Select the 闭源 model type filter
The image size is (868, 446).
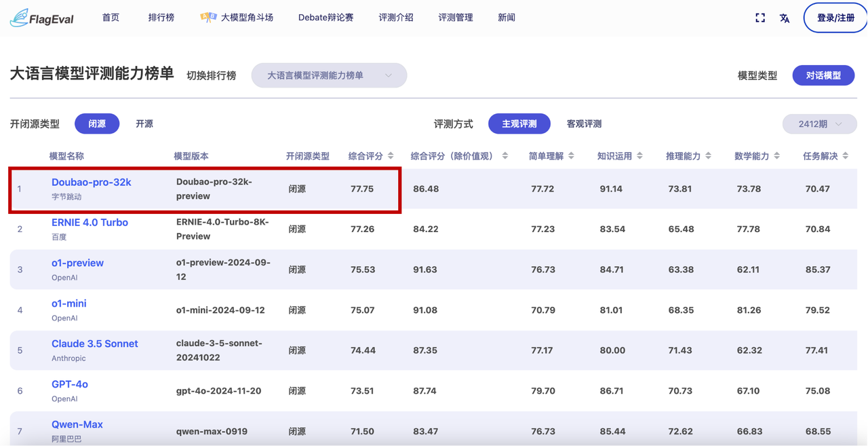tap(97, 124)
